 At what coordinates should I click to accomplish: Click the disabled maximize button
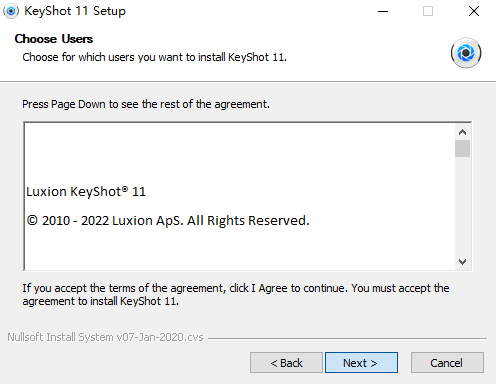point(428,11)
